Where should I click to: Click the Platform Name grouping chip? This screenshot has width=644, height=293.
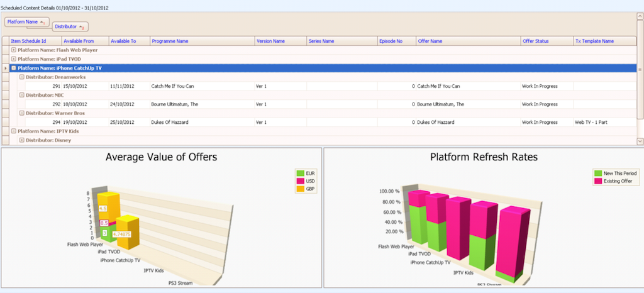(x=27, y=22)
